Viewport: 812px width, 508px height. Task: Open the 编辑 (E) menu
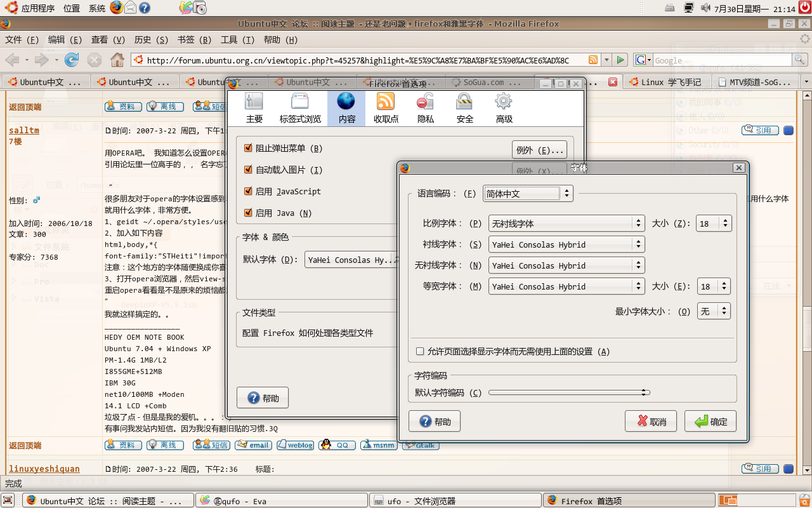pyautogui.click(x=65, y=39)
